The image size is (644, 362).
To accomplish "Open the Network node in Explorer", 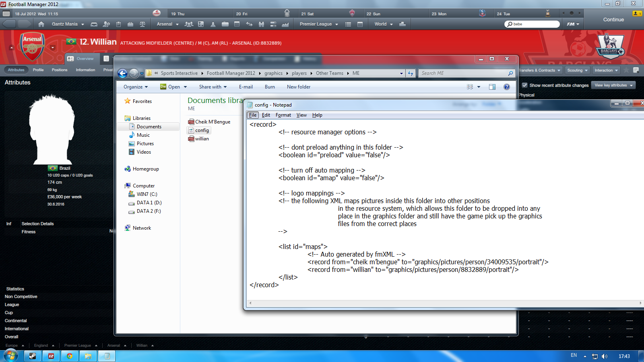I will click(x=138, y=228).
